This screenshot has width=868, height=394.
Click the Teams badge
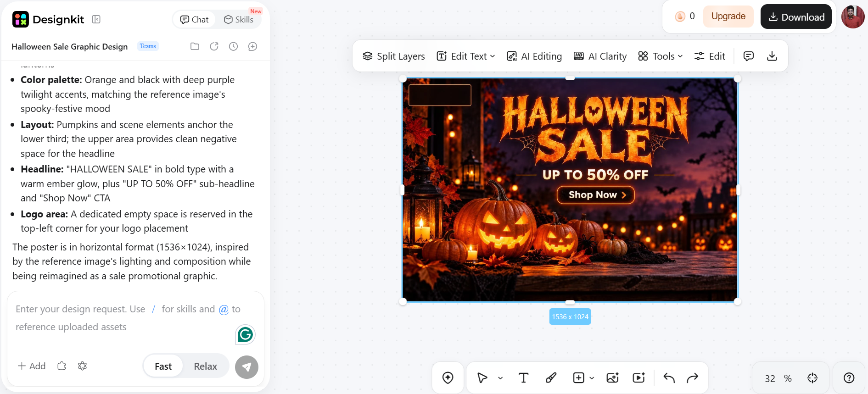pos(148,46)
